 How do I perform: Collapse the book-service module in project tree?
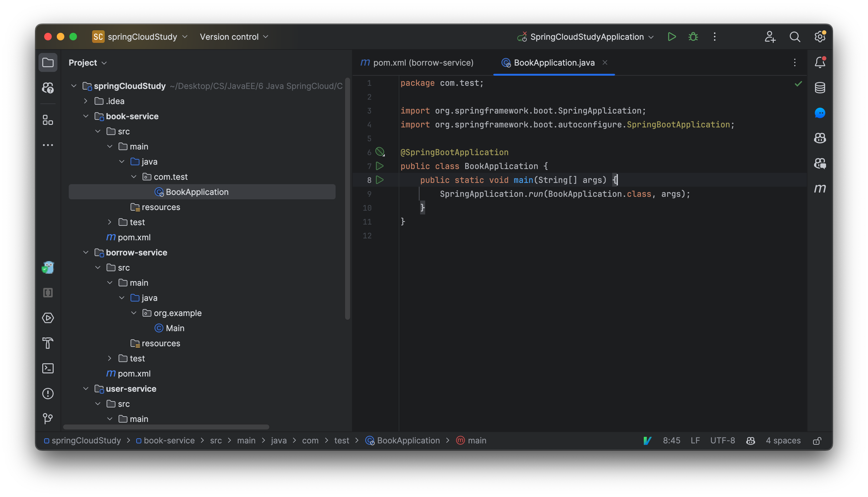(x=86, y=116)
